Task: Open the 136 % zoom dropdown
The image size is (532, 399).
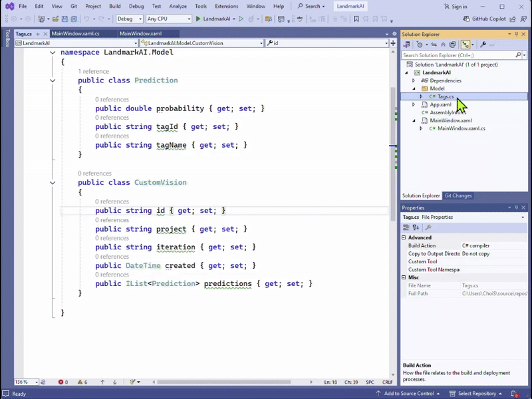Action: [26, 382]
